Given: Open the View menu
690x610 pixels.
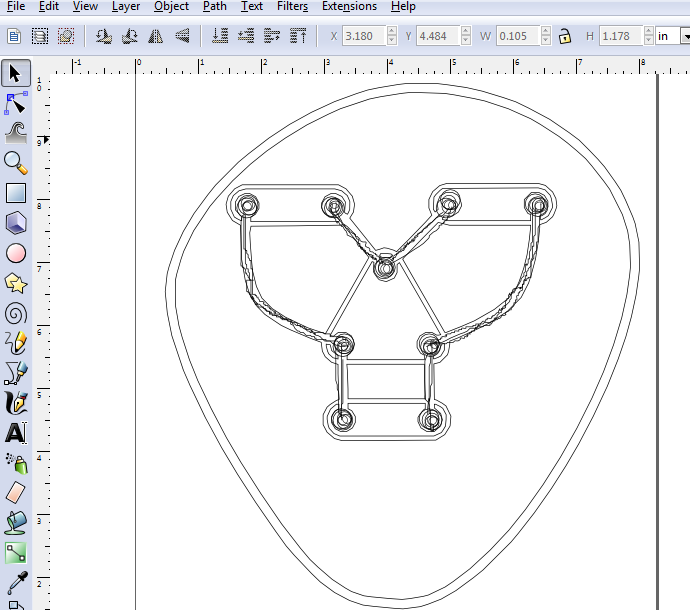Looking at the screenshot, I should [x=85, y=6].
